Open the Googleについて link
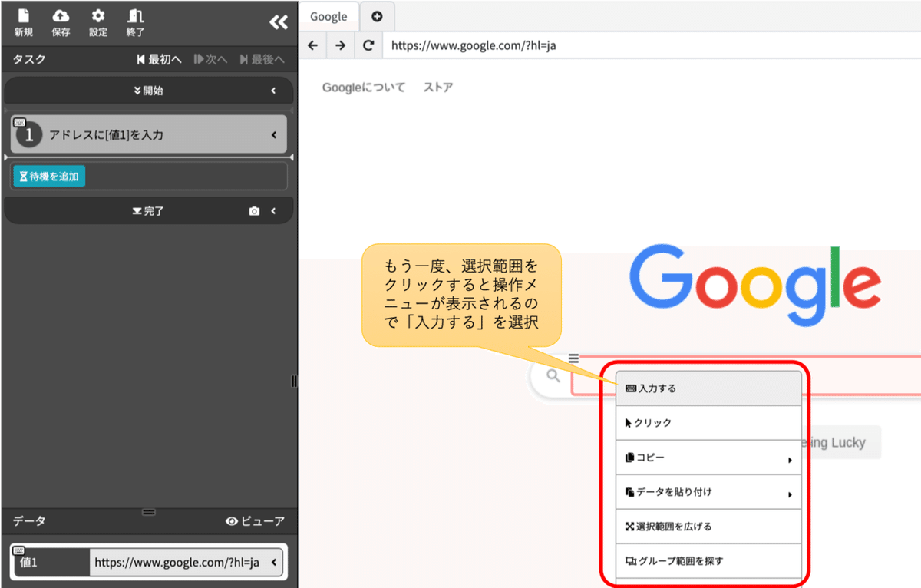Viewport: 921px width, 588px height. click(x=364, y=87)
